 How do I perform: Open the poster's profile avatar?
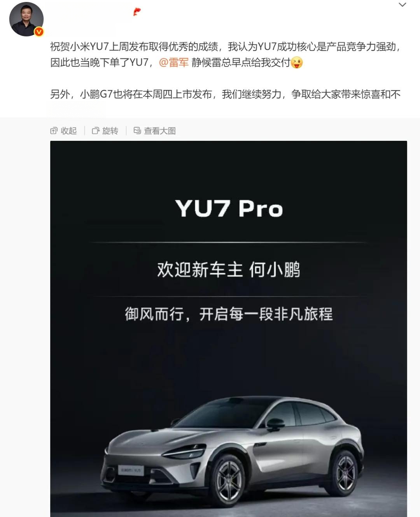[26, 19]
